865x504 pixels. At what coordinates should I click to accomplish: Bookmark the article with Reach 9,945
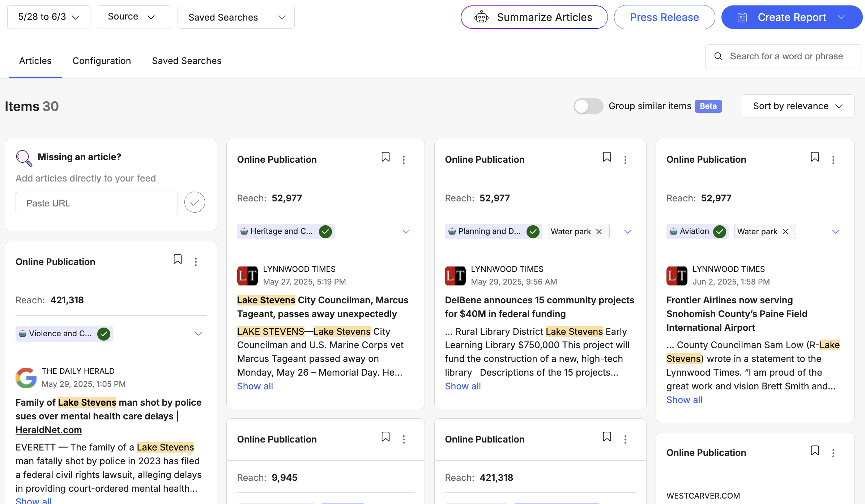[x=385, y=437]
